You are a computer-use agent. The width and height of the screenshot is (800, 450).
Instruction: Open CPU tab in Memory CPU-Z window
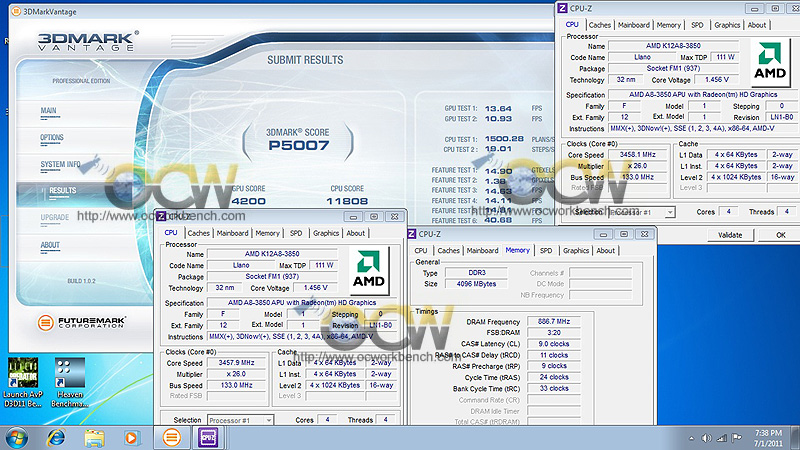pos(421,251)
